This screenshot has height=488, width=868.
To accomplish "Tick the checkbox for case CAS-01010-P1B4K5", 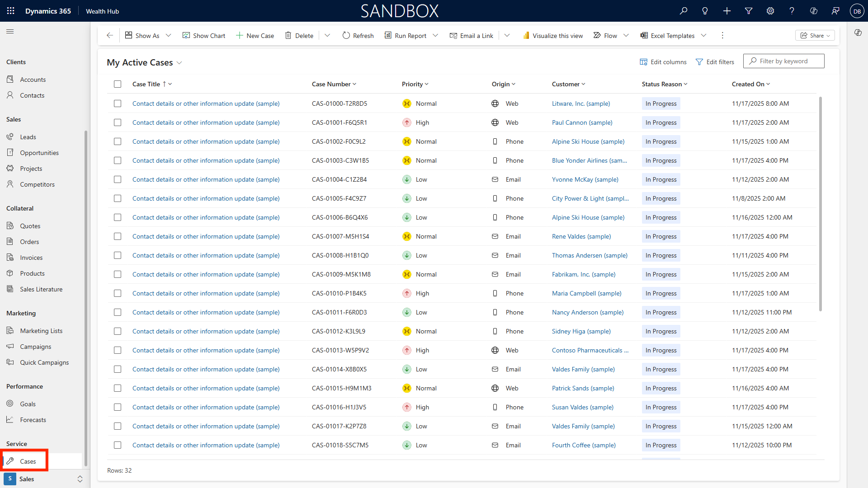I will (x=118, y=293).
